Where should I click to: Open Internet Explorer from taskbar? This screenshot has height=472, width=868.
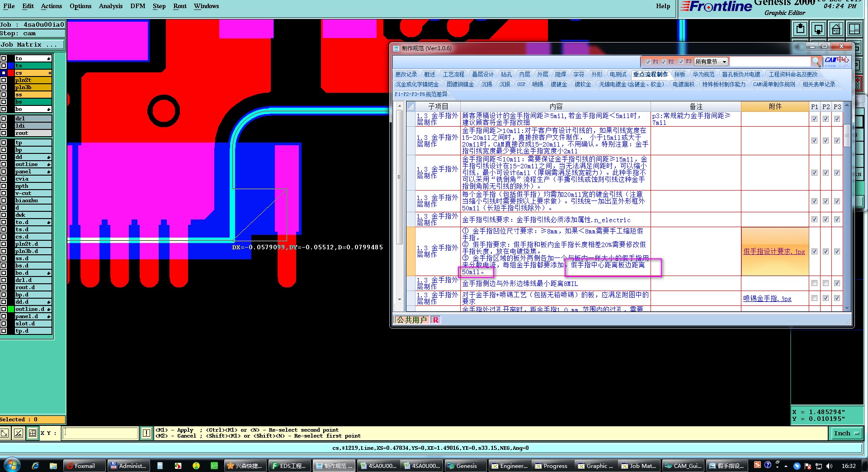coord(35,466)
